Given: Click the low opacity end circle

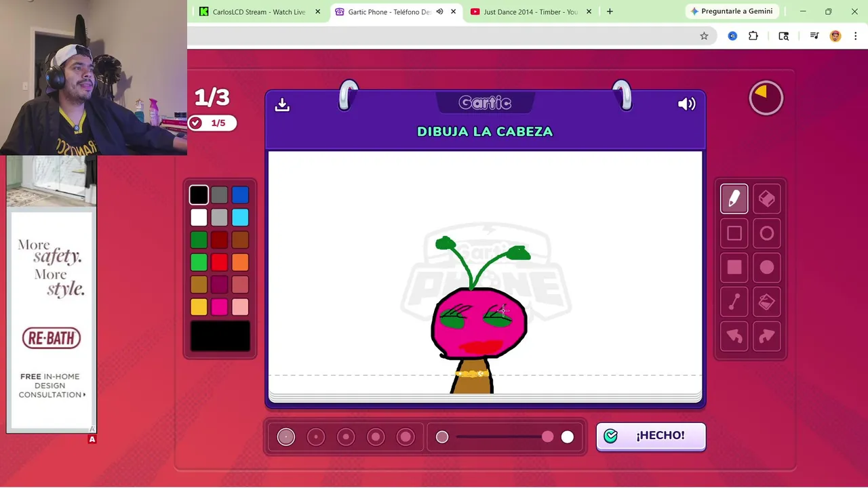Looking at the screenshot, I should point(442,437).
